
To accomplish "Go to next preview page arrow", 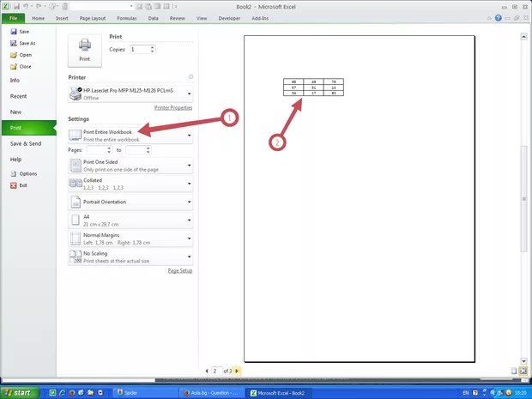I will [237, 372].
